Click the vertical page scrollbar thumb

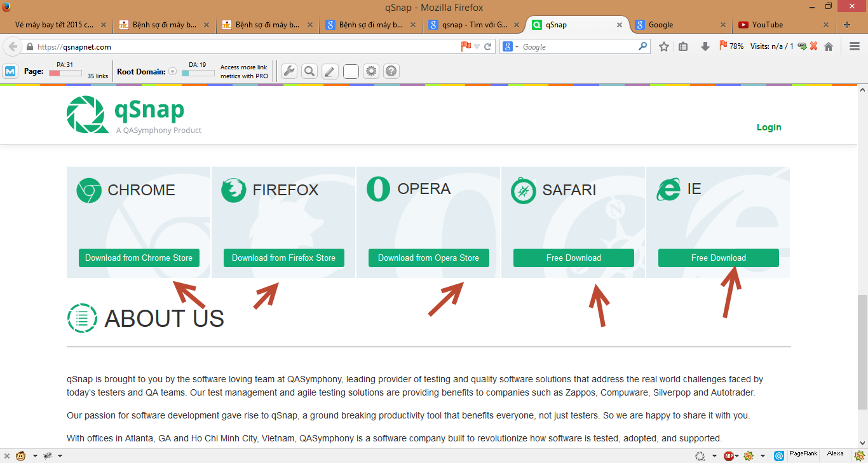pos(862,352)
